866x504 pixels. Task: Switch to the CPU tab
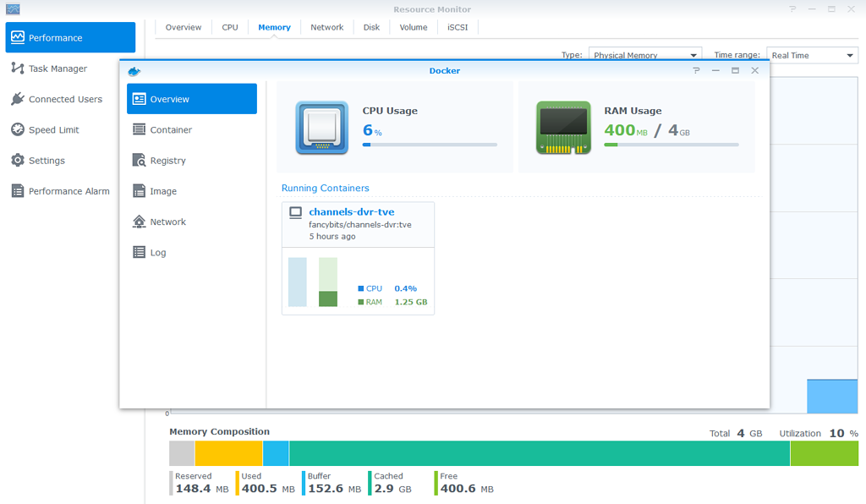pos(229,26)
